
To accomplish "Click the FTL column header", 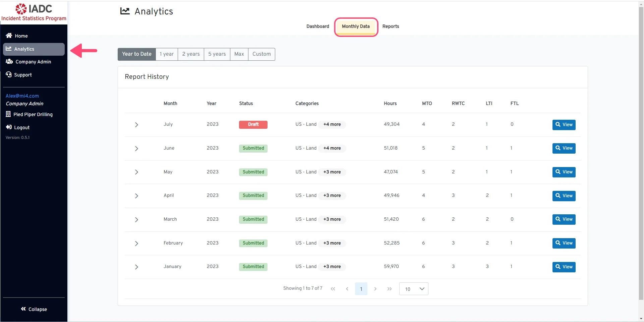I will click(515, 104).
